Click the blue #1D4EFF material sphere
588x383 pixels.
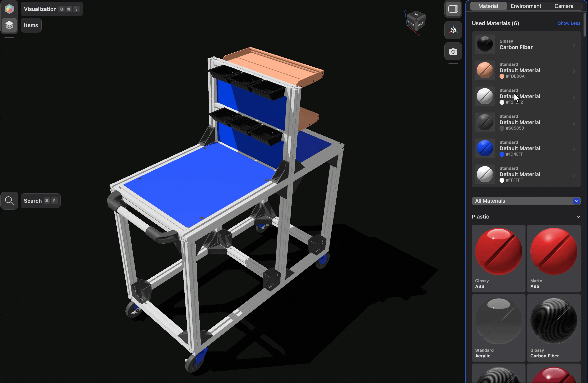click(x=485, y=148)
